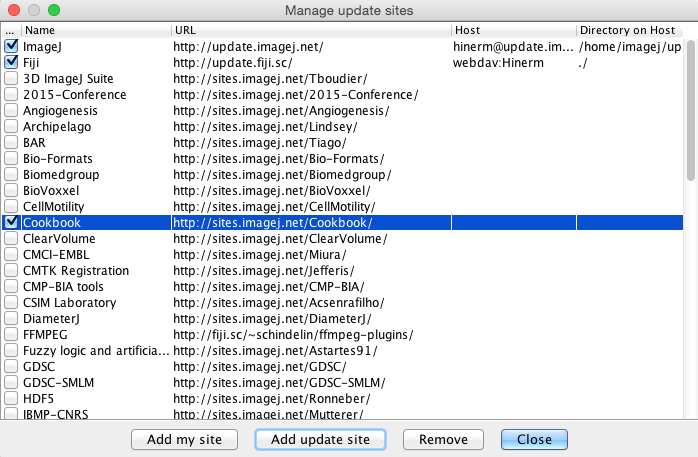Check the Bio-Formats checkbox
The height and width of the screenshot is (457, 698).
pyautogui.click(x=11, y=158)
